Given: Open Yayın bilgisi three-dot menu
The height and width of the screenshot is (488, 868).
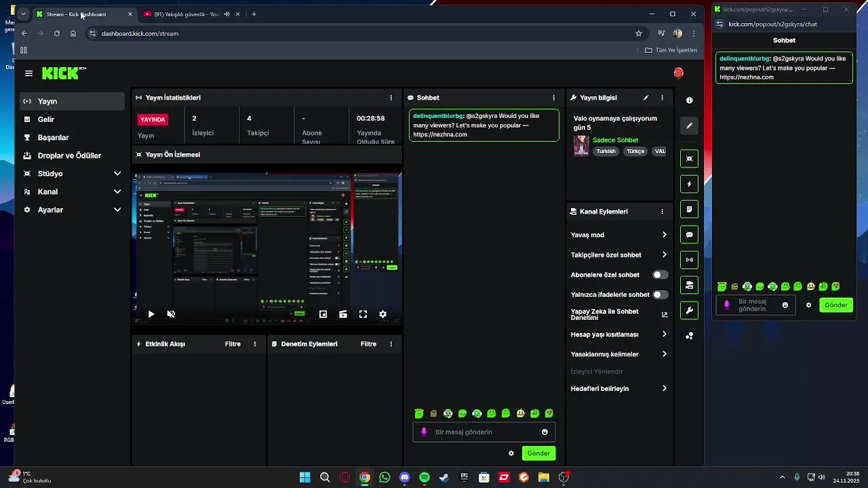Looking at the screenshot, I should click(x=662, y=98).
